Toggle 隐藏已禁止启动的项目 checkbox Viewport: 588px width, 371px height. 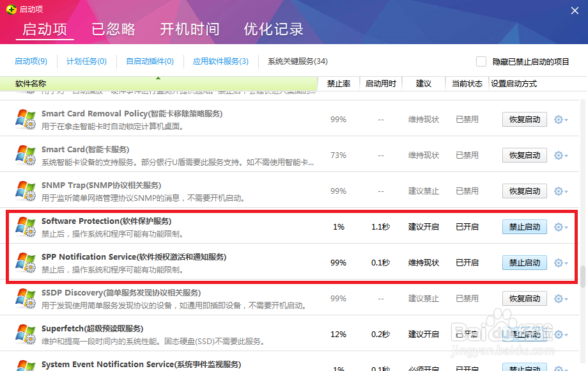[481, 61]
